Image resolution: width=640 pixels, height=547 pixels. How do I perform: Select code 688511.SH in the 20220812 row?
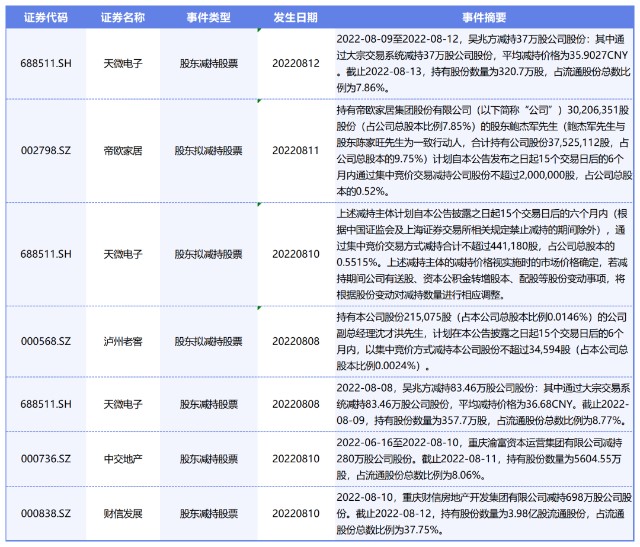(46, 63)
